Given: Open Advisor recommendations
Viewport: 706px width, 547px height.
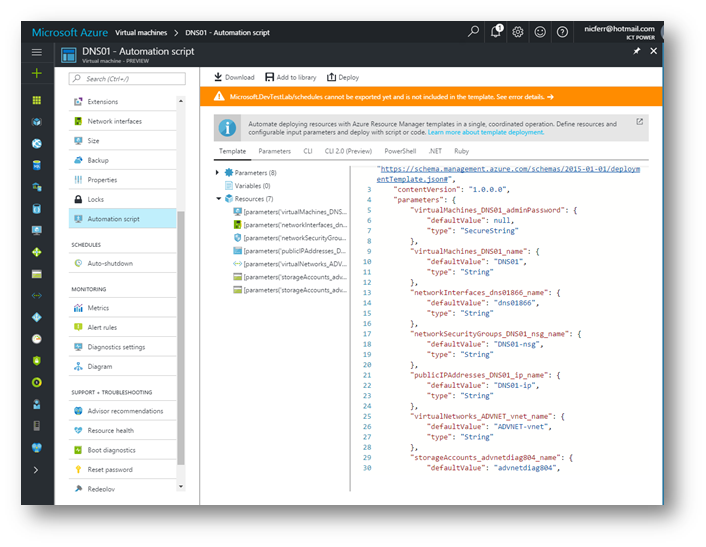Looking at the screenshot, I should 122,411.
